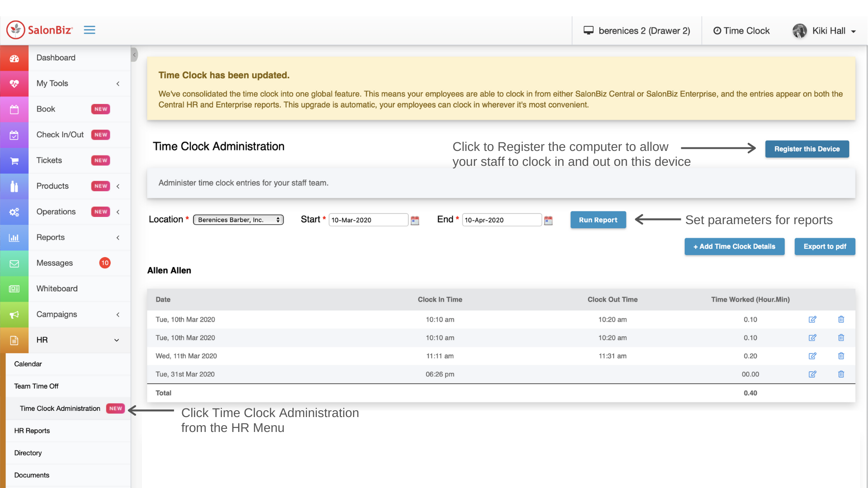Click the End date input field

(x=502, y=220)
